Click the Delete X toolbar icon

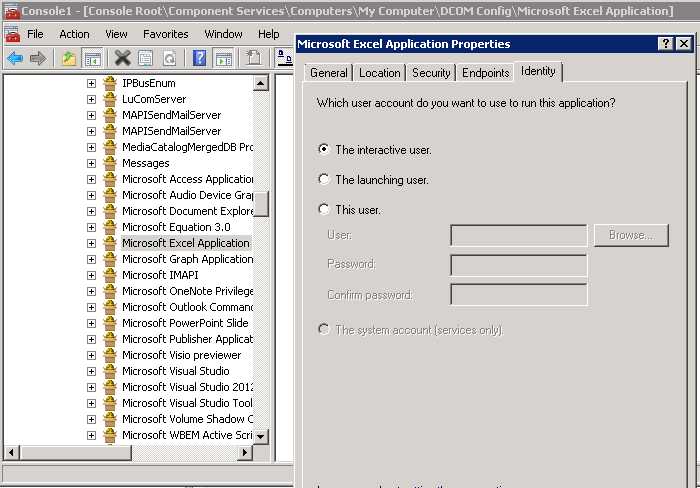tap(122, 58)
